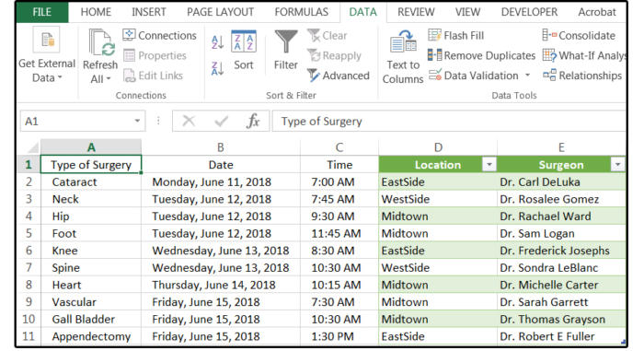Open the Connections dialog icon

pos(129,35)
